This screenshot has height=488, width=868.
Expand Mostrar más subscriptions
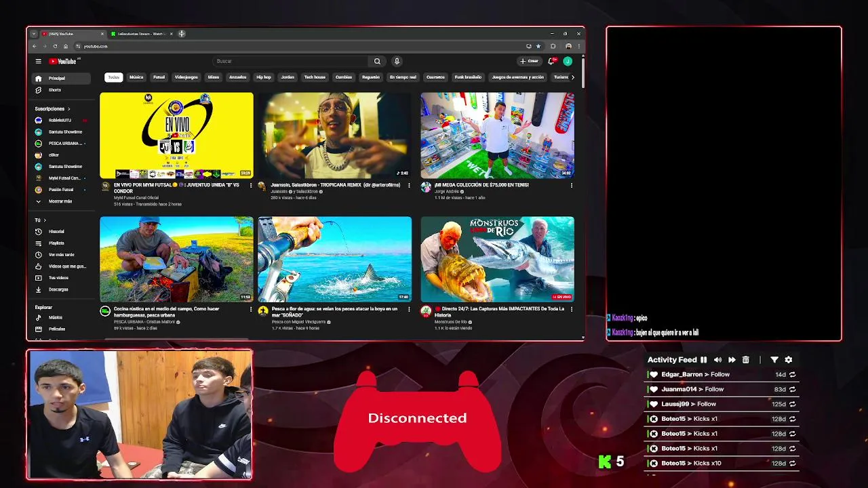(61, 201)
